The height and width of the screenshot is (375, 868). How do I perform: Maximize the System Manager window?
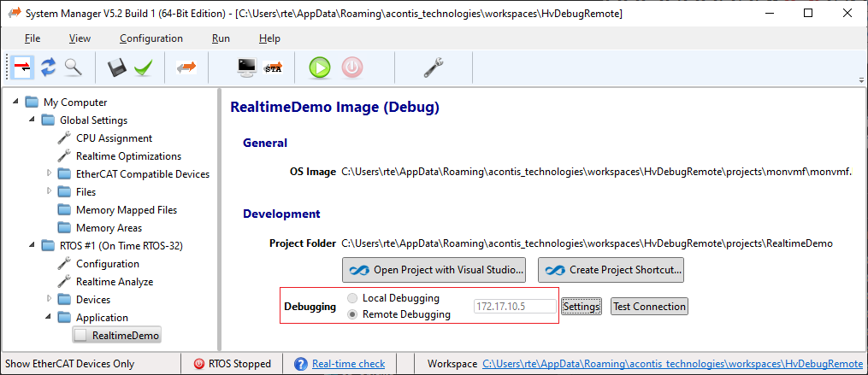pos(808,14)
